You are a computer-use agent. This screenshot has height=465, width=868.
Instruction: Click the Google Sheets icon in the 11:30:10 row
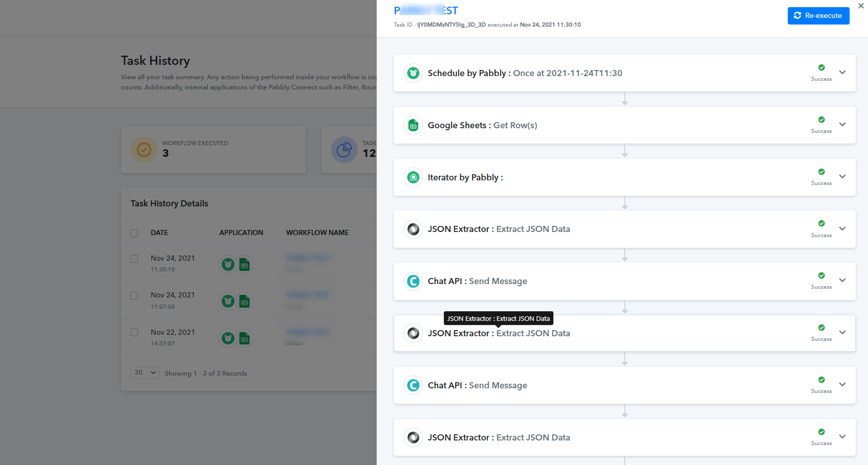[245, 264]
